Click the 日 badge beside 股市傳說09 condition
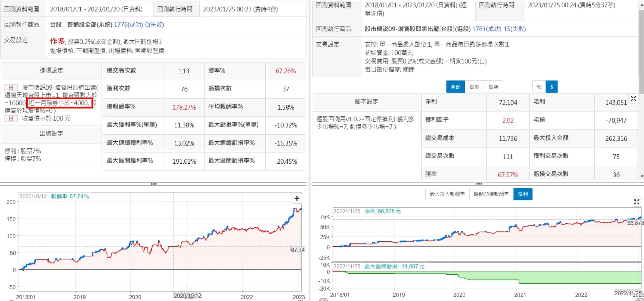 pyautogui.click(x=11, y=88)
